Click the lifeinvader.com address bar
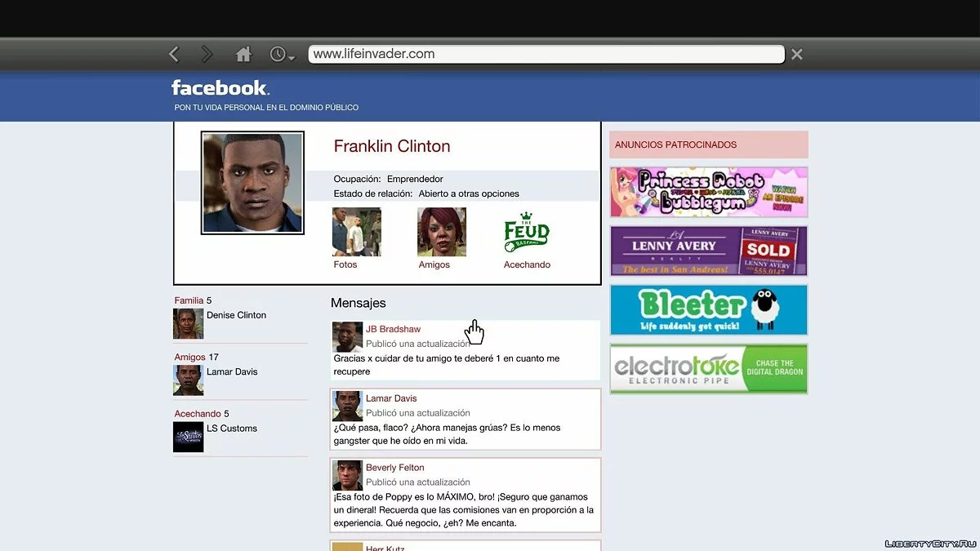This screenshot has height=551, width=980. 546,55
